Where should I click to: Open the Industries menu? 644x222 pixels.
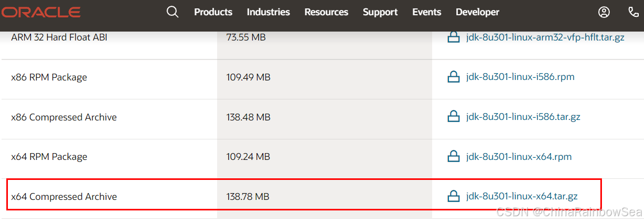(268, 12)
